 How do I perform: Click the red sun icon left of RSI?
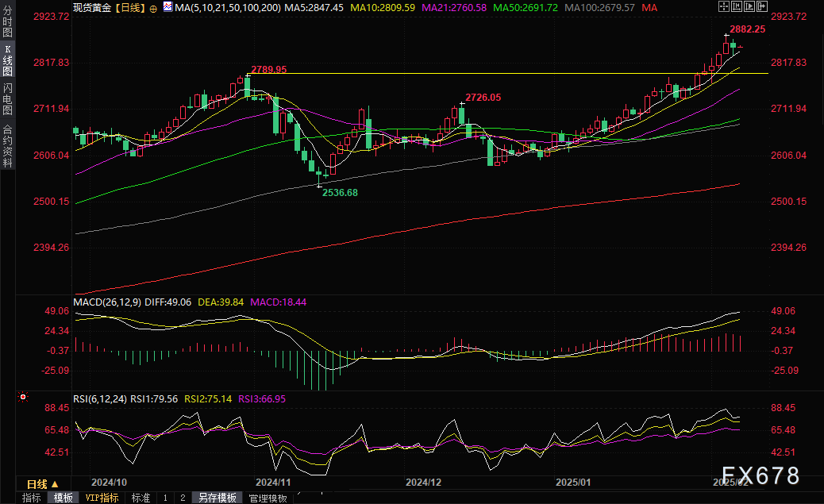23,398
